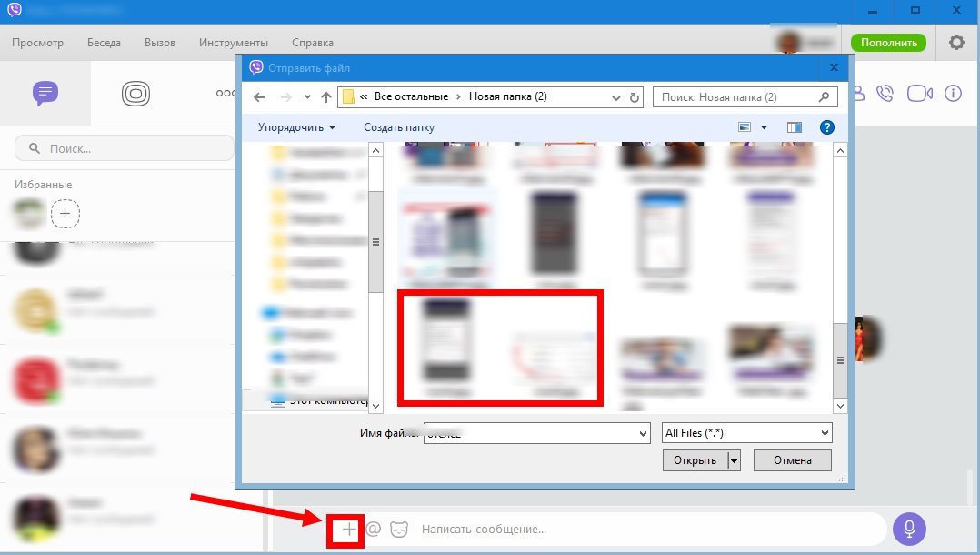Open the Вызов menu

[x=159, y=43]
